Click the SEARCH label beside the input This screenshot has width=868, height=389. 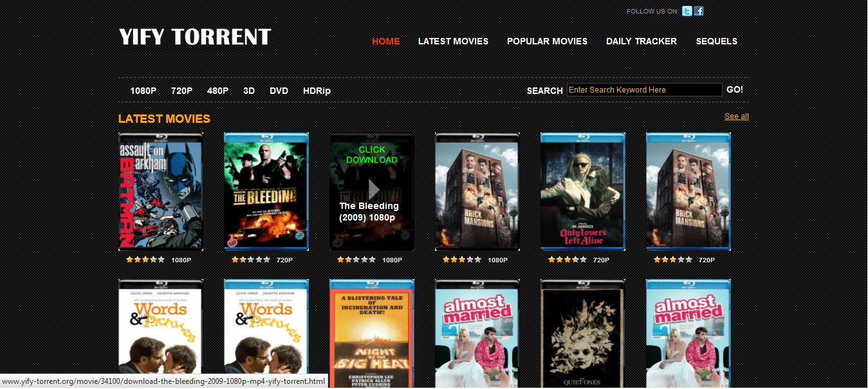(545, 91)
